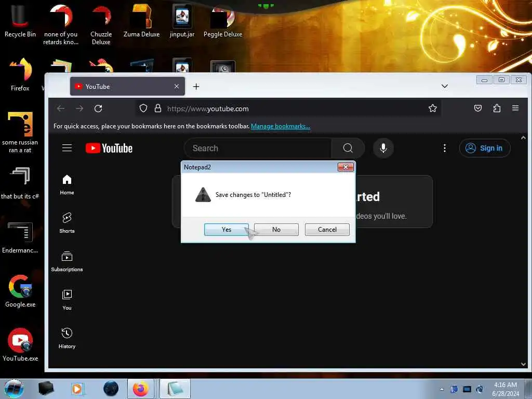Open the Notepad2 taskbar button
Image resolution: width=532 pixels, height=399 pixels.
[175, 389]
